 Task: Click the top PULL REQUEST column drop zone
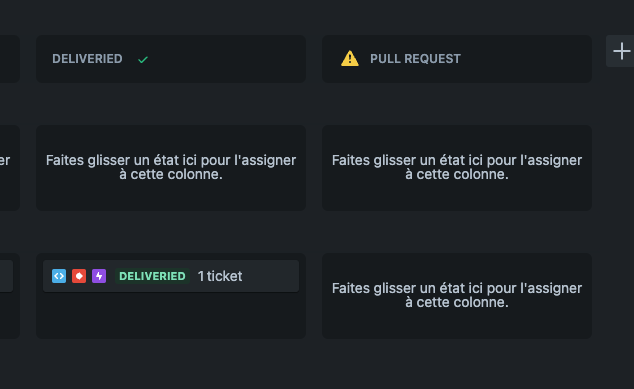(x=457, y=168)
